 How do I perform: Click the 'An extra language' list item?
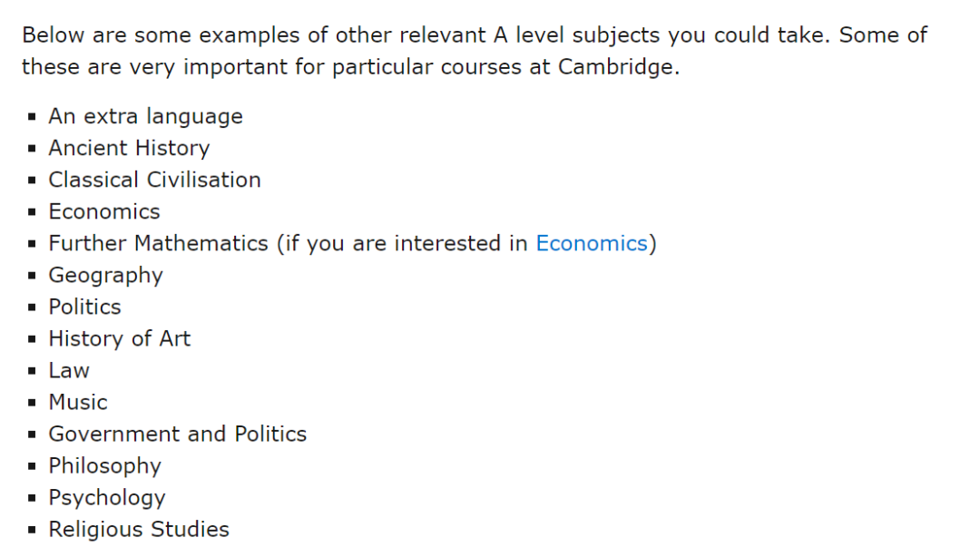[x=145, y=116]
